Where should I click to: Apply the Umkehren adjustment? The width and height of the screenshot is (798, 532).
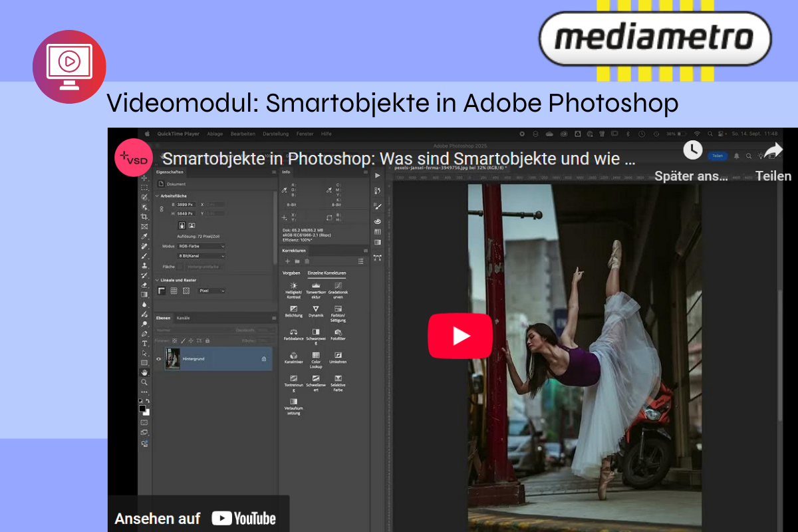tap(338, 356)
